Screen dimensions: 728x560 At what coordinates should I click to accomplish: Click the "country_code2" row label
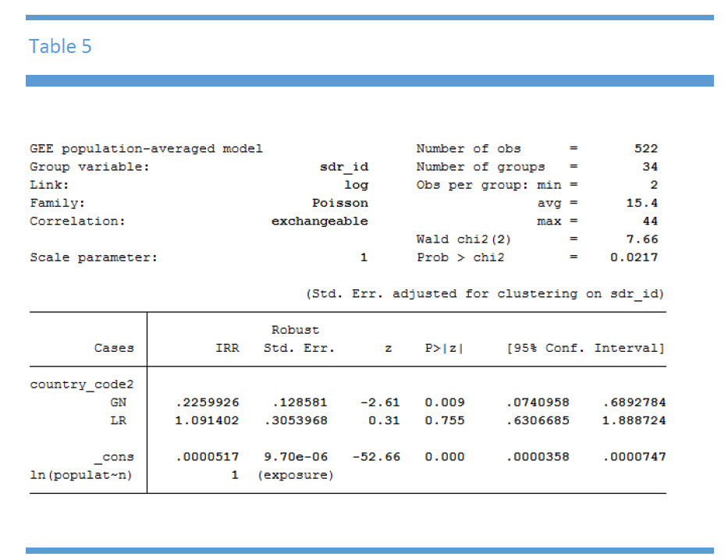click(82, 385)
